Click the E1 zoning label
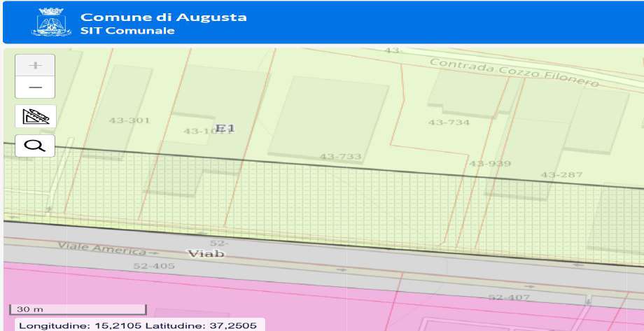 tap(225, 128)
